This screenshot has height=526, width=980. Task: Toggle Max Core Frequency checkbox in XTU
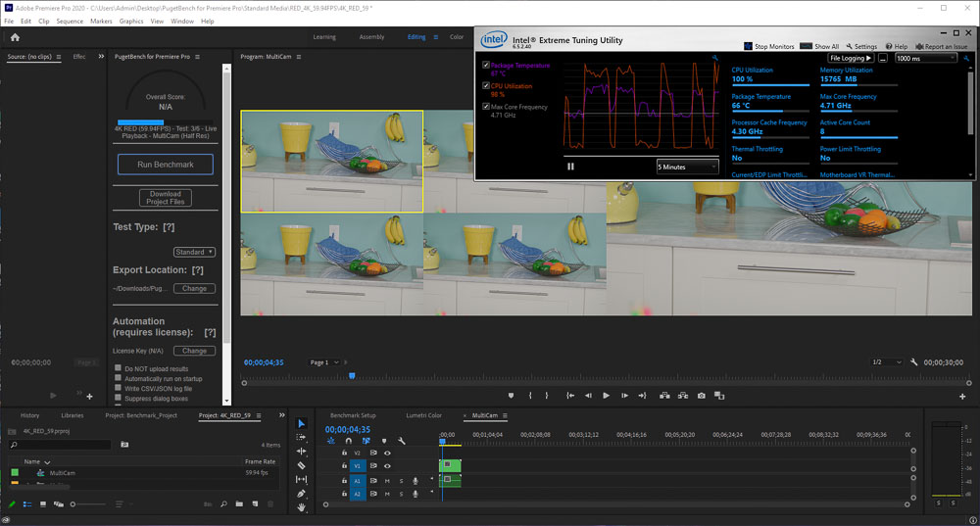point(486,107)
